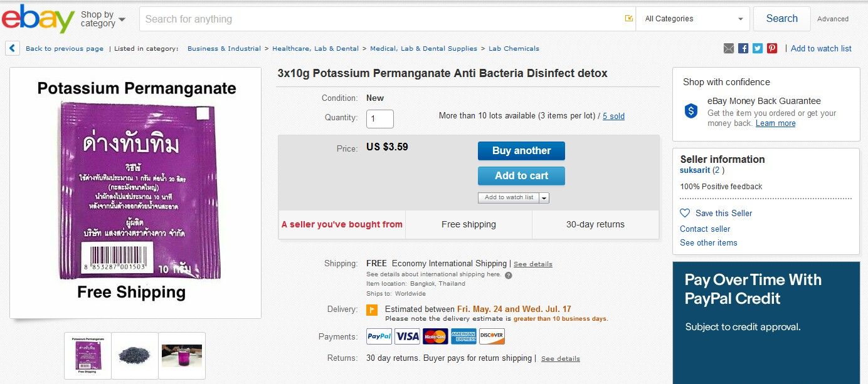Click the back arrow icon
This screenshot has height=384, width=868.
tap(13, 48)
